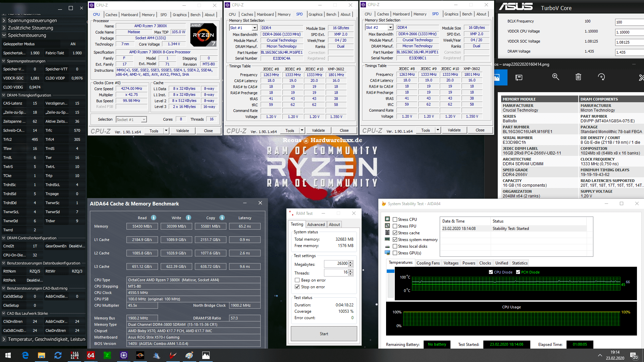644x362 pixels.
Task: Click the Photos delete trash icon
Action: (x=578, y=77)
